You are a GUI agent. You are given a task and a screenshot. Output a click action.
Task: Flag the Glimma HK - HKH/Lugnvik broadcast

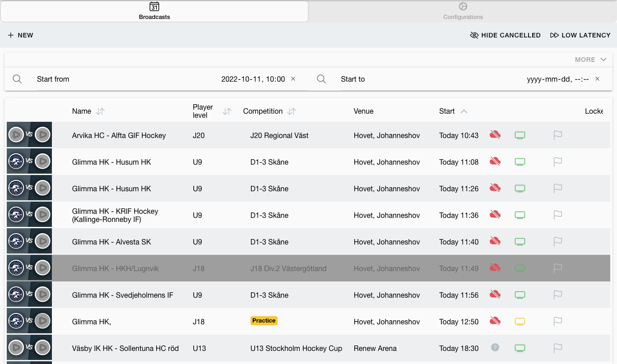tap(558, 268)
